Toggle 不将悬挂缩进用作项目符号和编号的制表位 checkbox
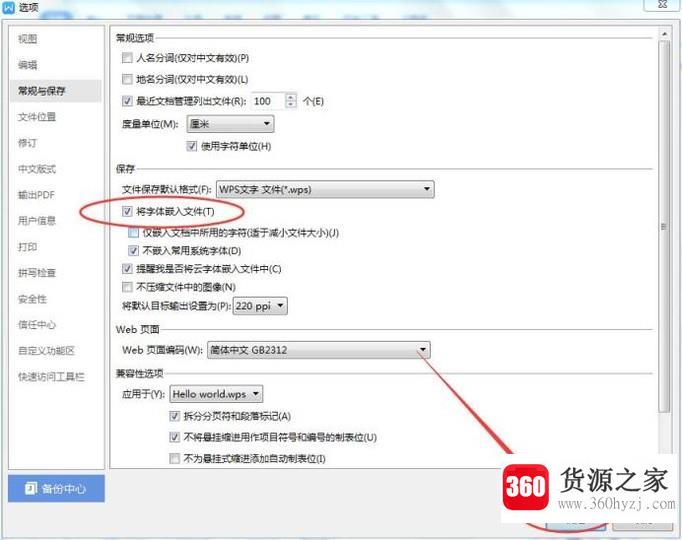The image size is (682, 540). [174, 437]
